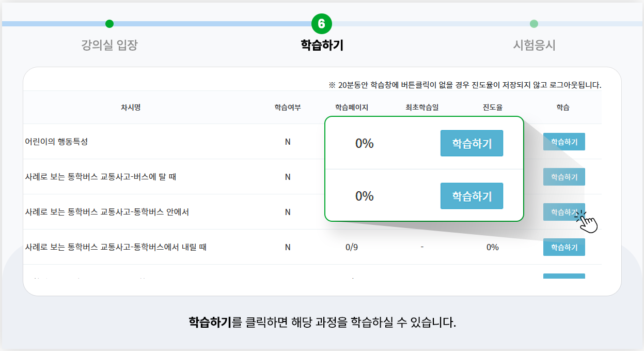Click the 20분동안 logout warning notice
The width and height of the screenshot is (644, 351).
[465, 85]
